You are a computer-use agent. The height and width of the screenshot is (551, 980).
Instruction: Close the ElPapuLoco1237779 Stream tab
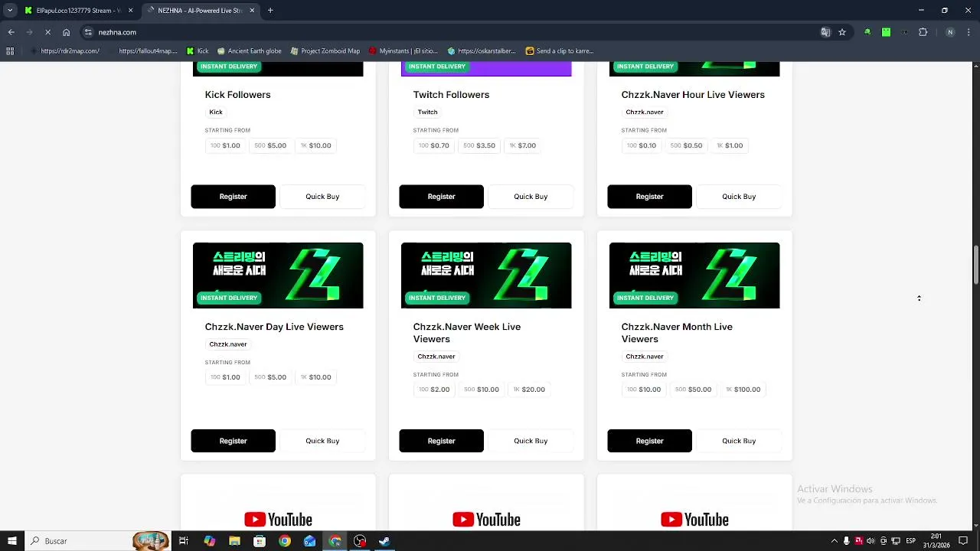point(130,11)
